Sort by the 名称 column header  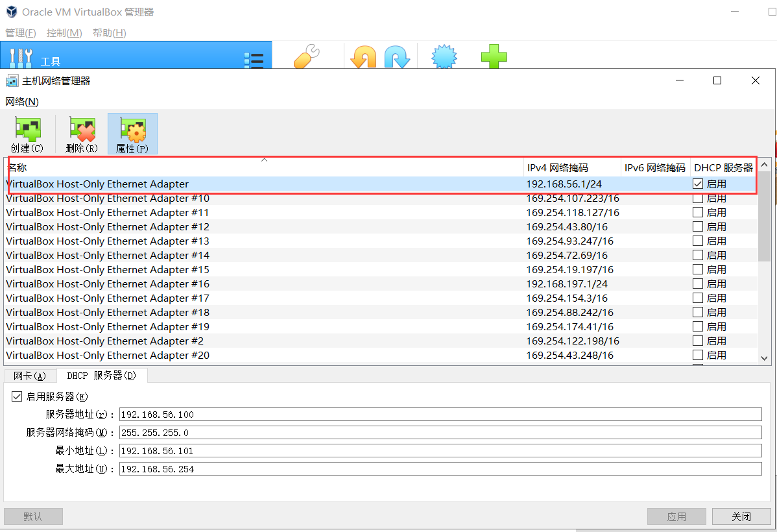[264, 167]
